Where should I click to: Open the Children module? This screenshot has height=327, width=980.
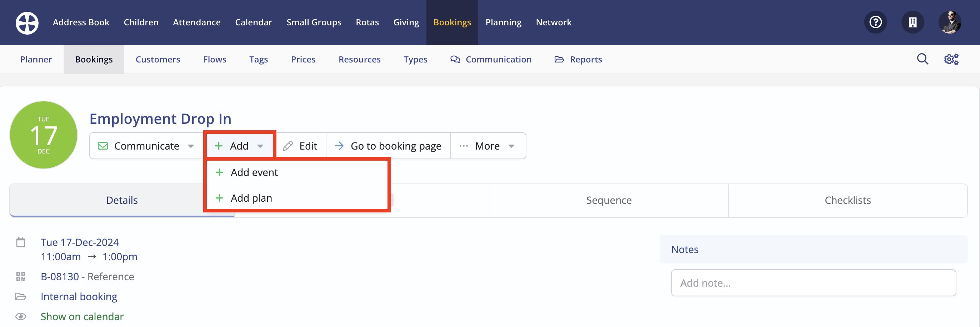pos(141,22)
